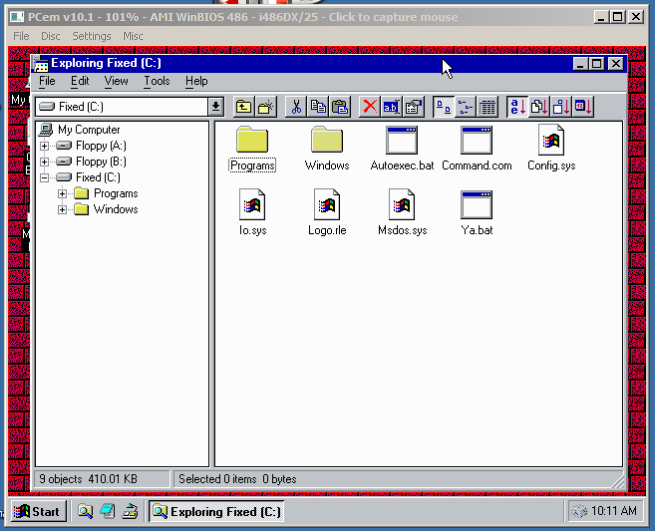Rename item using the a.b icon

(391, 107)
